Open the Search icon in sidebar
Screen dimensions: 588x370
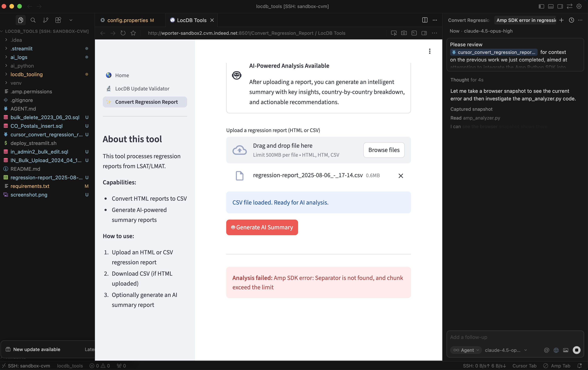coord(33,20)
